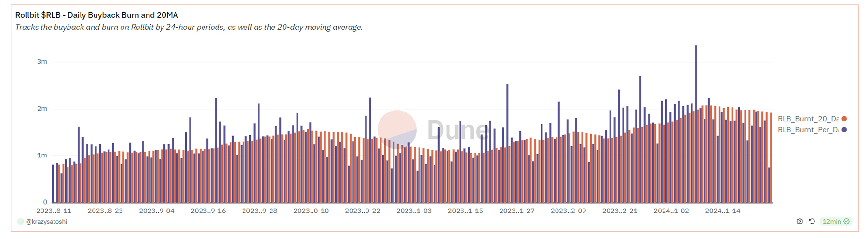Click the x-axis label 2023..8-23
Viewport: 868px width, 239px height.
(105, 211)
